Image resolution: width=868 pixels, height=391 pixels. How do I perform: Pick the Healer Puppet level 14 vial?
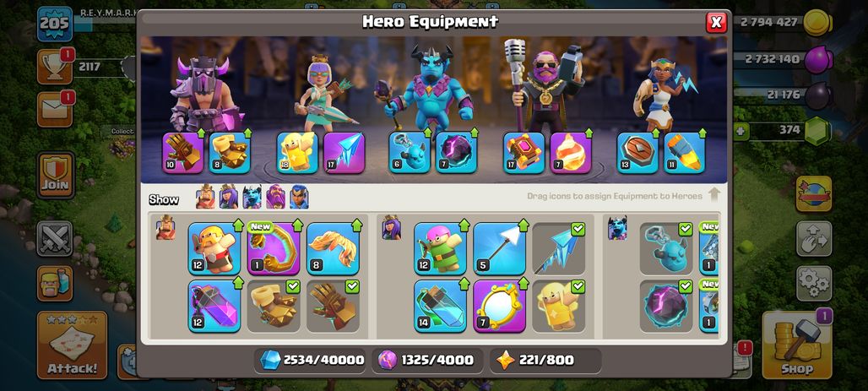click(440, 306)
